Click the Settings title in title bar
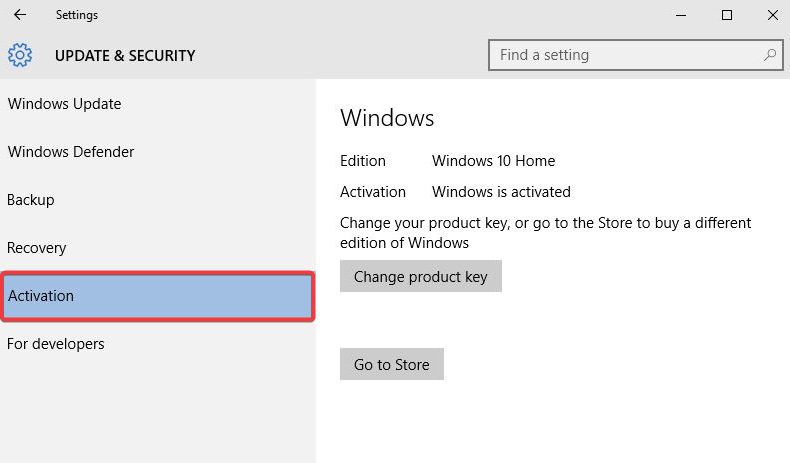 coord(77,15)
